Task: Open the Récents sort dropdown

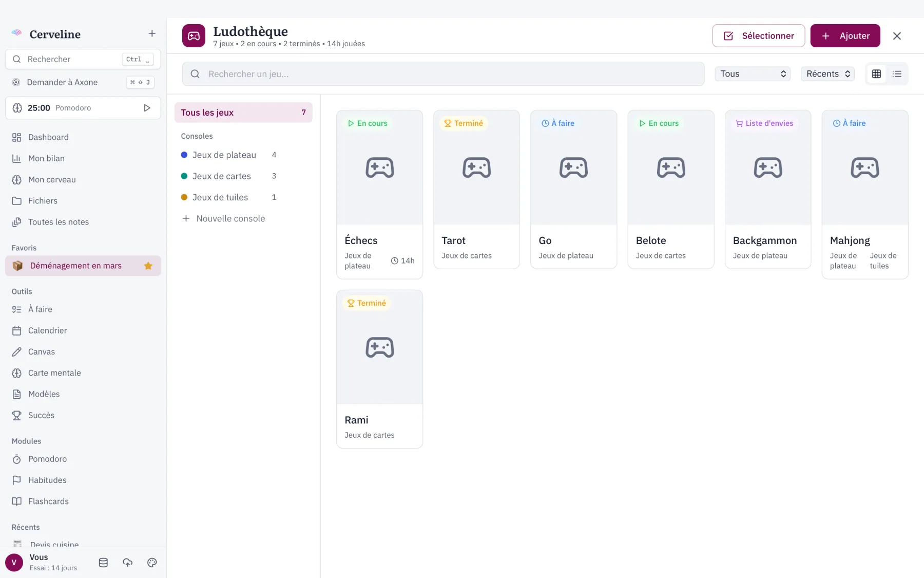Action: pyautogui.click(x=828, y=74)
